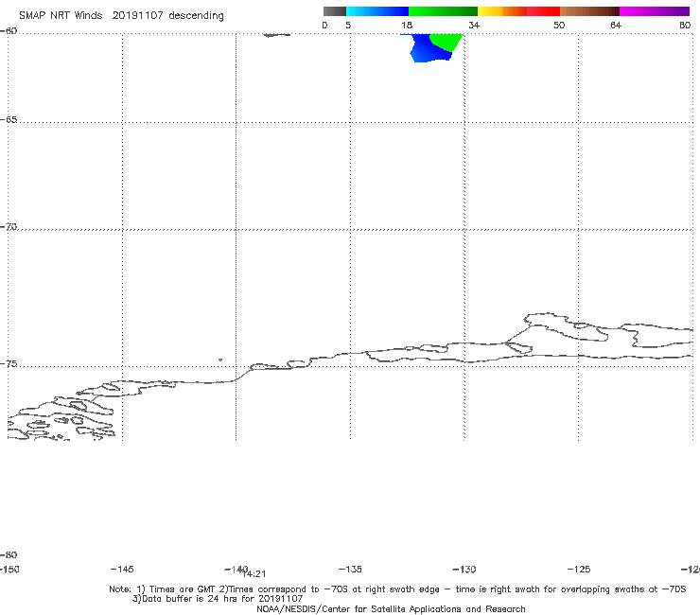Click the latitude label '-65'

coord(9,120)
